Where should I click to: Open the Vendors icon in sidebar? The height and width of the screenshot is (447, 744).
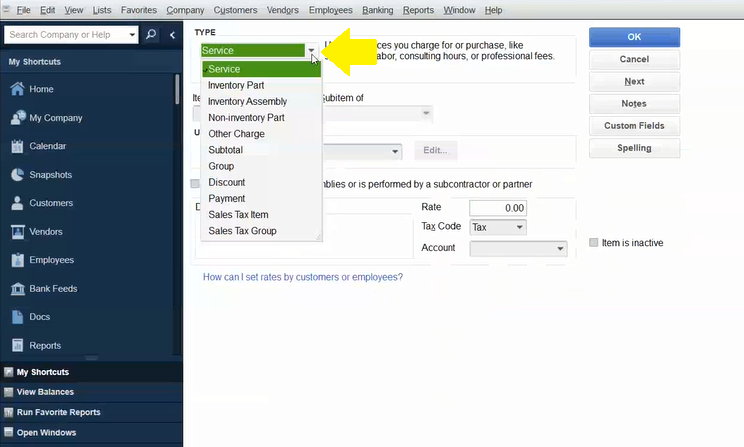18,232
